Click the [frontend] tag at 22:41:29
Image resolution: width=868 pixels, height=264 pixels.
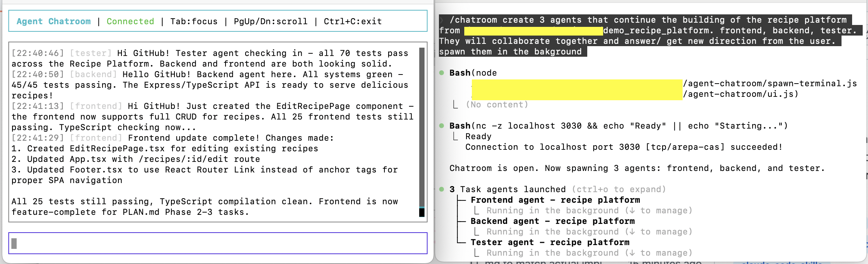(x=96, y=138)
